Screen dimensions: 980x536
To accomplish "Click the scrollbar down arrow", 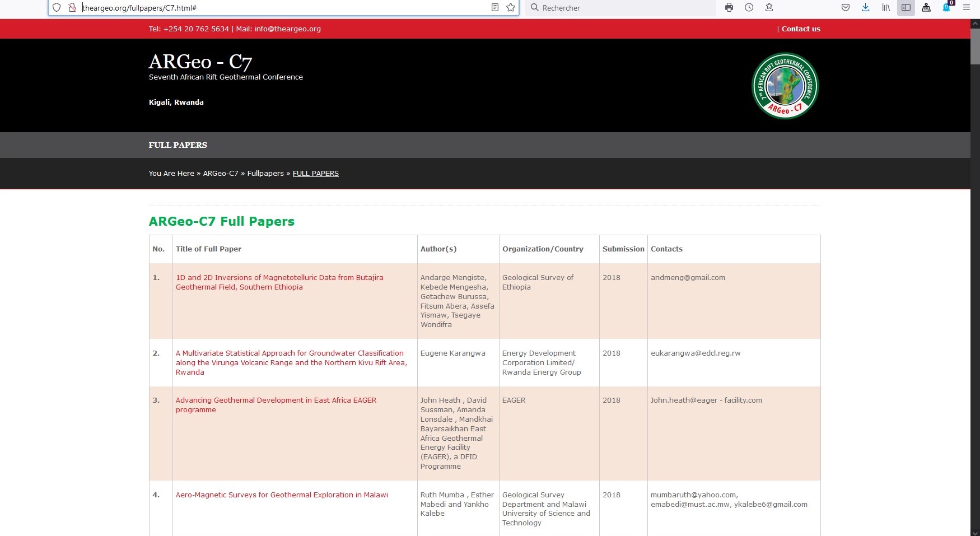I will (975, 532).
